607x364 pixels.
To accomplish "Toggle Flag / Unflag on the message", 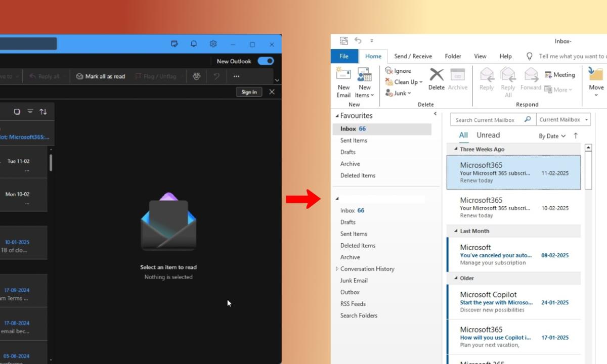I will coord(157,76).
